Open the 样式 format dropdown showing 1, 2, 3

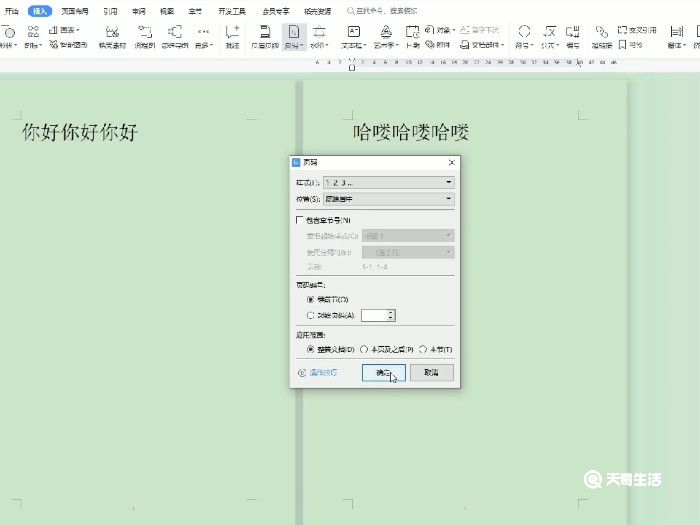point(389,183)
